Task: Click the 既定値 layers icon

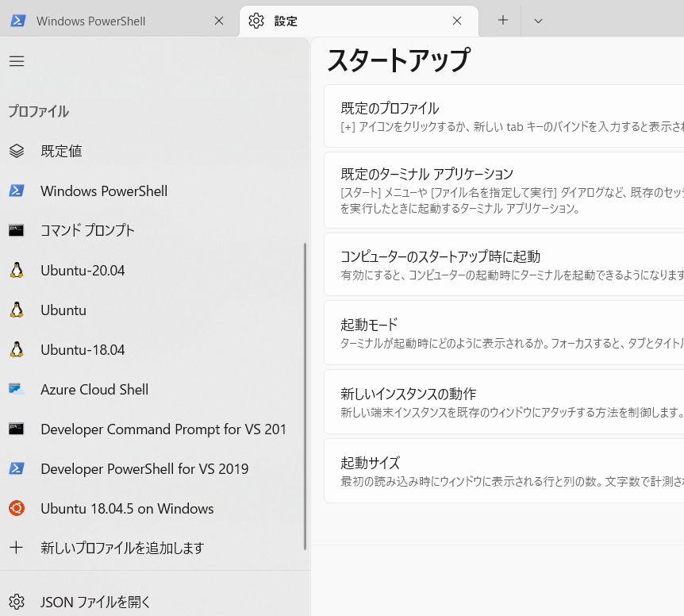Action: pos(17,151)
